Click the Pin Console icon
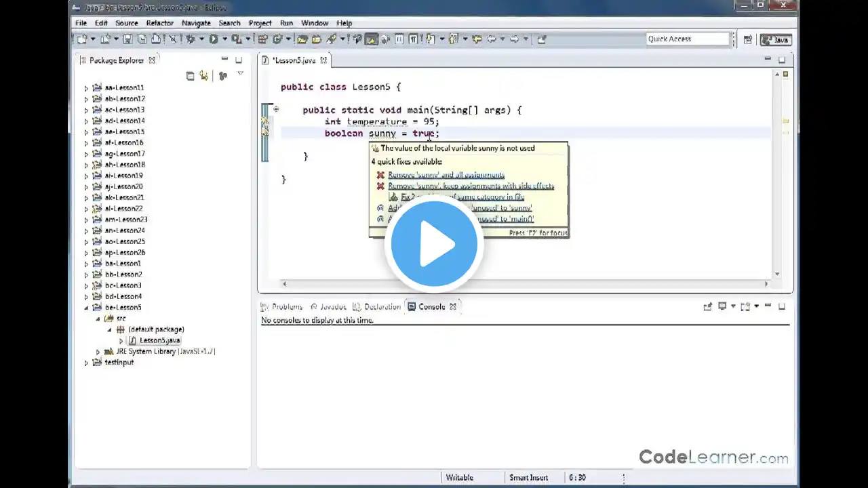The width and height of the screenshot is (868, 488). [x=707, y=307]
